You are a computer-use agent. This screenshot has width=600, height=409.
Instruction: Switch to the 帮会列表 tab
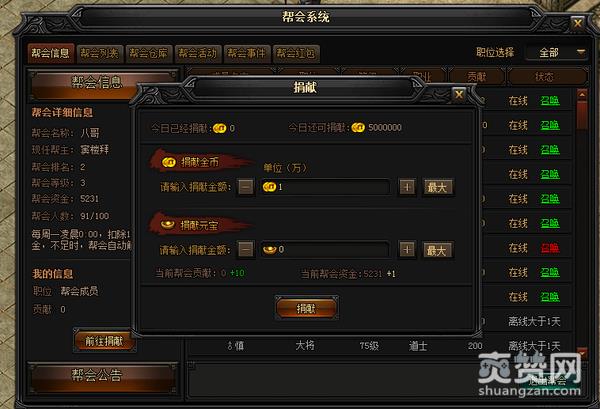coord(99,54)
